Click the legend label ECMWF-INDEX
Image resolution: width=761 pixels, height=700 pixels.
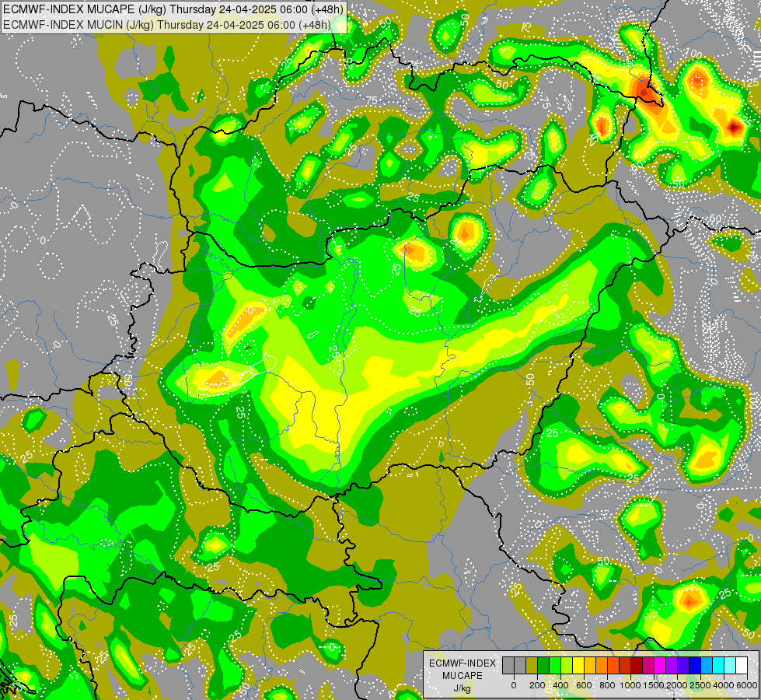[463, 663]
